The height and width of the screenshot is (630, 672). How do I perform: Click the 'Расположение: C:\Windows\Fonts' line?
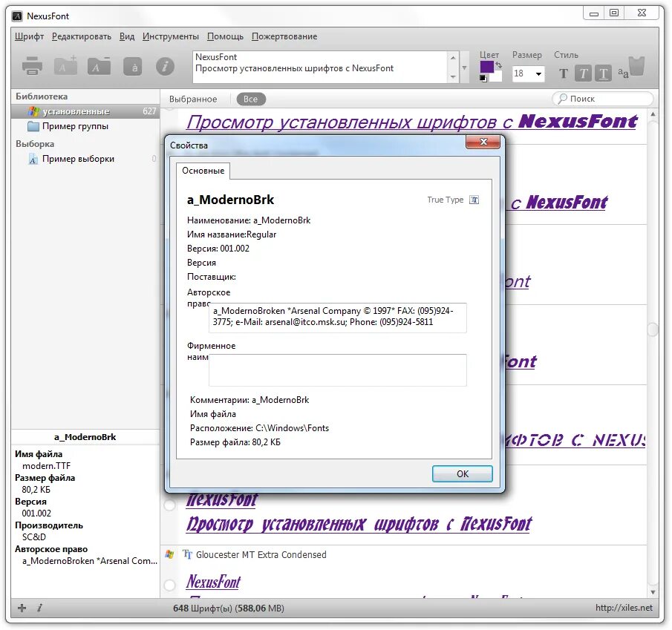coord(259,428)
